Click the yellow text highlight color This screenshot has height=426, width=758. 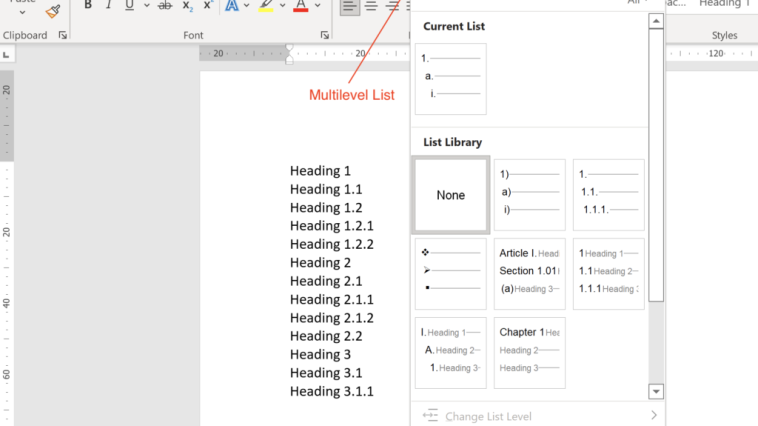[x=266, y=5]
